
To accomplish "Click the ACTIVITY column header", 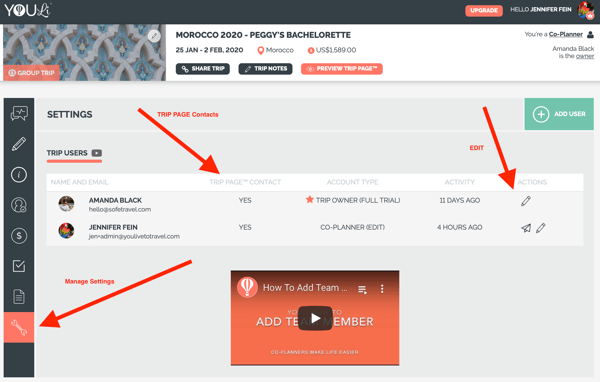I will click(460, 182).
